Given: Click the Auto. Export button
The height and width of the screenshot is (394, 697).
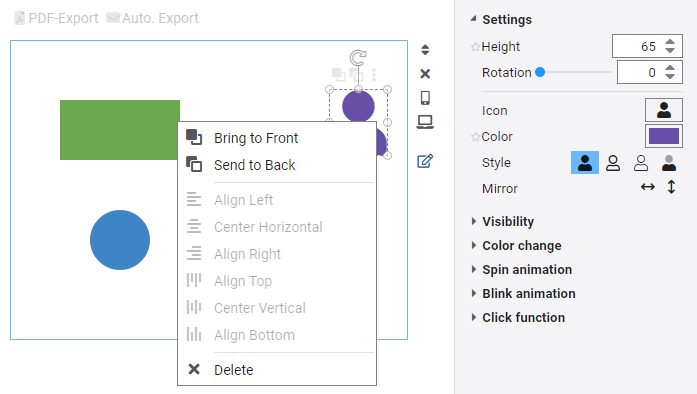Looking at the screenshot, I should (152, 18).
